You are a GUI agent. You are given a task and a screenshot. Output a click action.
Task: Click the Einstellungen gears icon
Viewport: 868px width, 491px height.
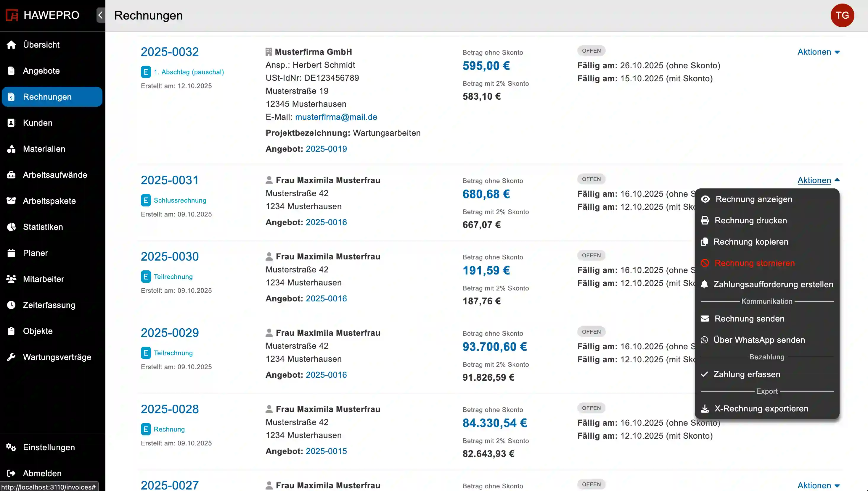pos(12,448)
